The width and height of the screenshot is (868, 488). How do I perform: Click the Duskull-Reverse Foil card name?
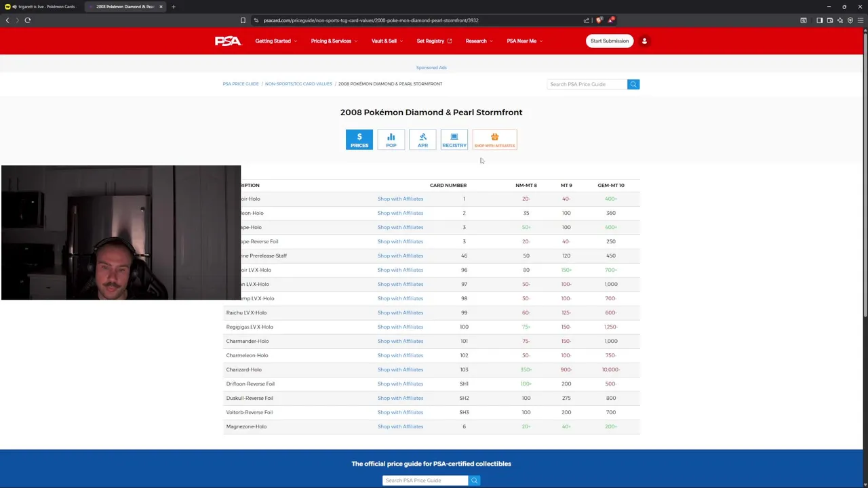pyautogui.click(x=250, y=398)
